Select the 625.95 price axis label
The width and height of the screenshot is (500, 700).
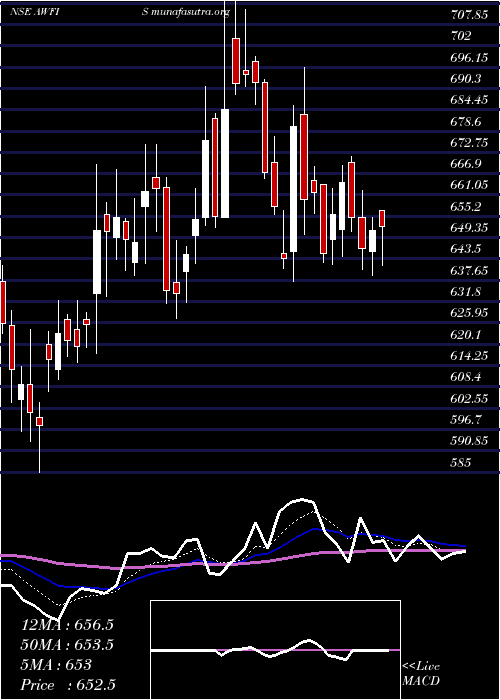[469, 312]
